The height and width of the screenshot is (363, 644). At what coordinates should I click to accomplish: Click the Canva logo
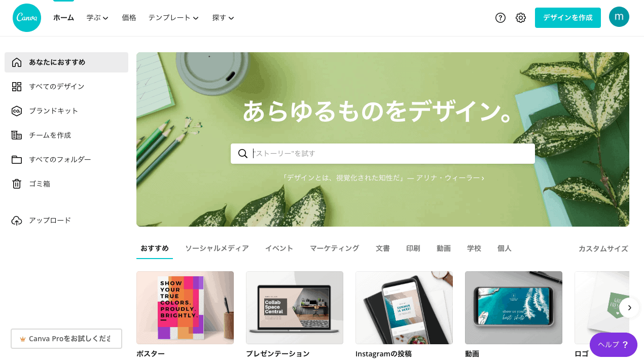tap(27, 18)
